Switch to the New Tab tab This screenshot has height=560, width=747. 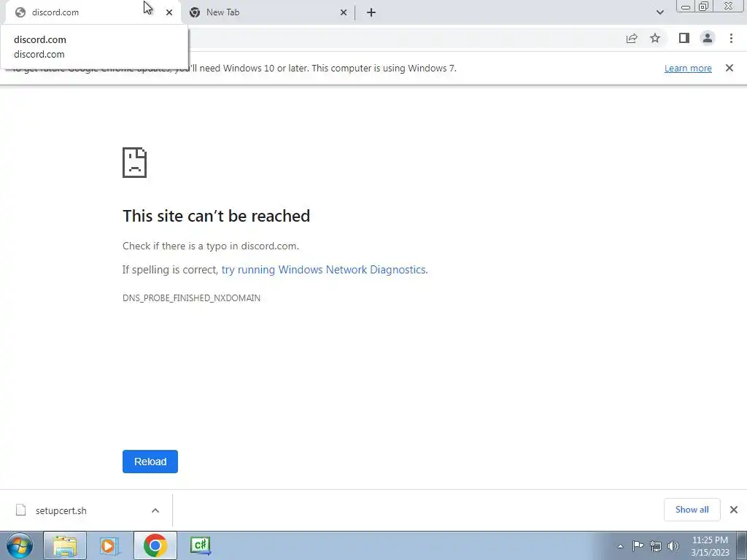click(x=268, y=12)
